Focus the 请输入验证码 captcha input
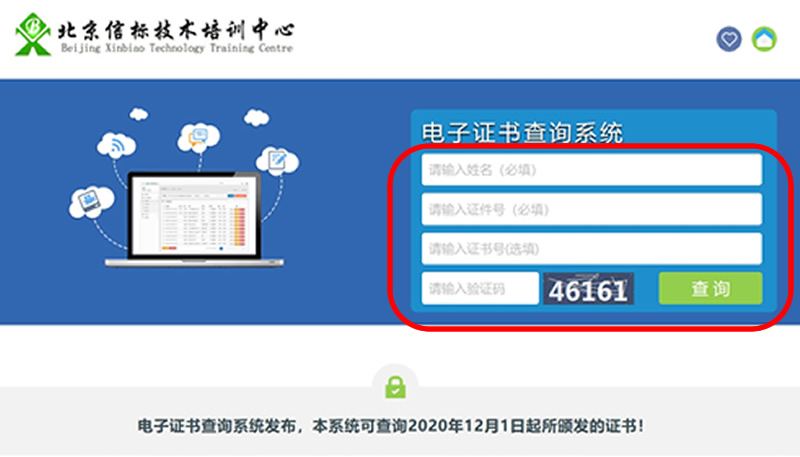 (x=480, y=289)
